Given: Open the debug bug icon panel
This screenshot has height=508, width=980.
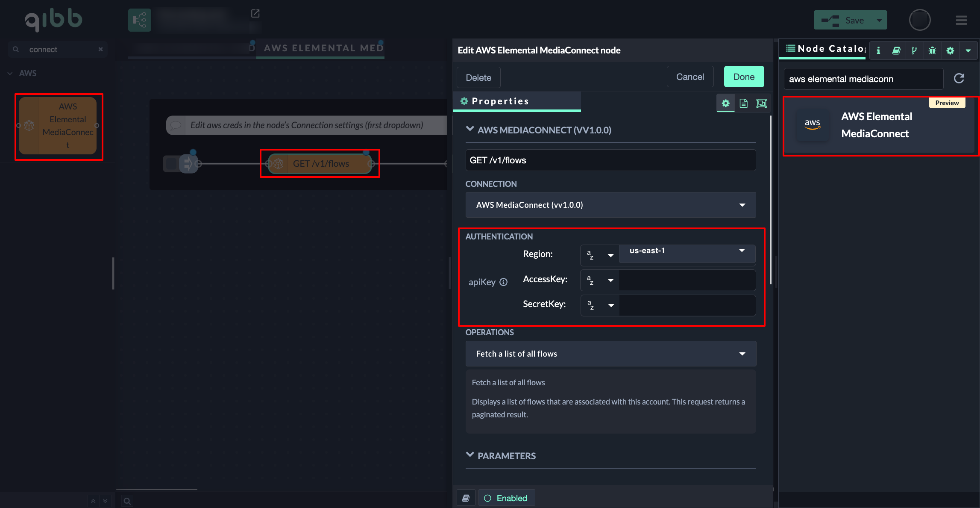Looking at the screenshot, I should coord(932,50).
